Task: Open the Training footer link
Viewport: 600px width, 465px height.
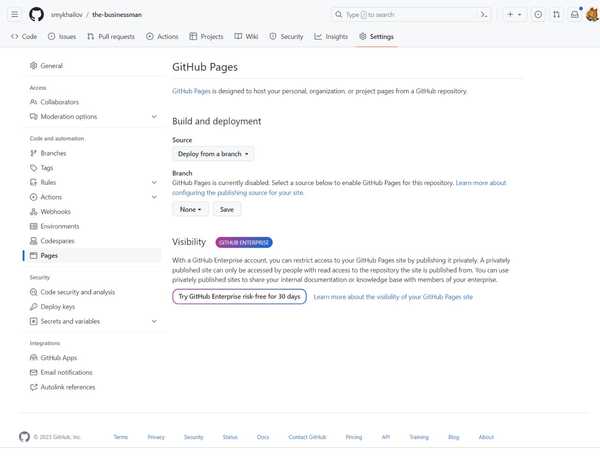Action: click(419, 437)
